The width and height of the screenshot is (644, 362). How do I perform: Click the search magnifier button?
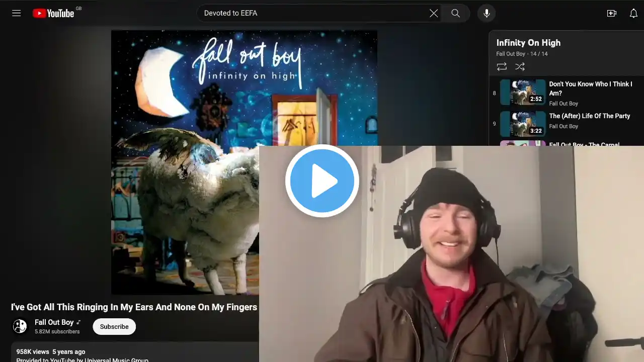pyautogui.click(x=455, y=13)
